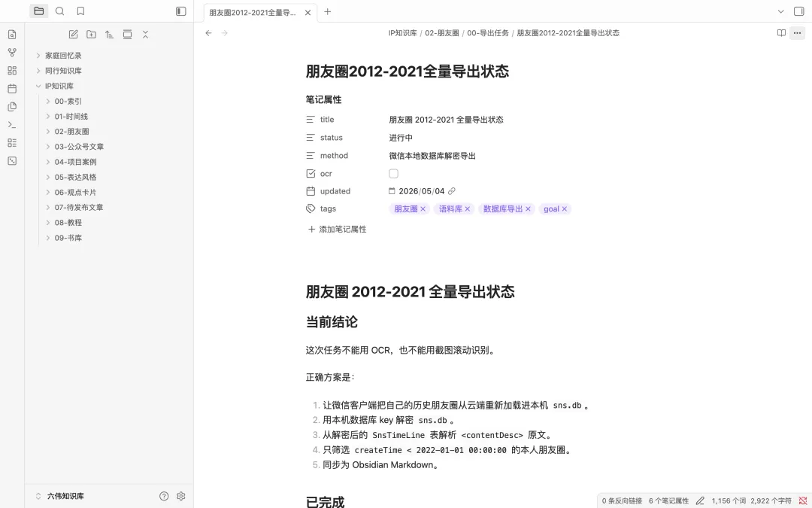Insert template via ribbon copy icon
Screen dimensions: 812x508
13,107
